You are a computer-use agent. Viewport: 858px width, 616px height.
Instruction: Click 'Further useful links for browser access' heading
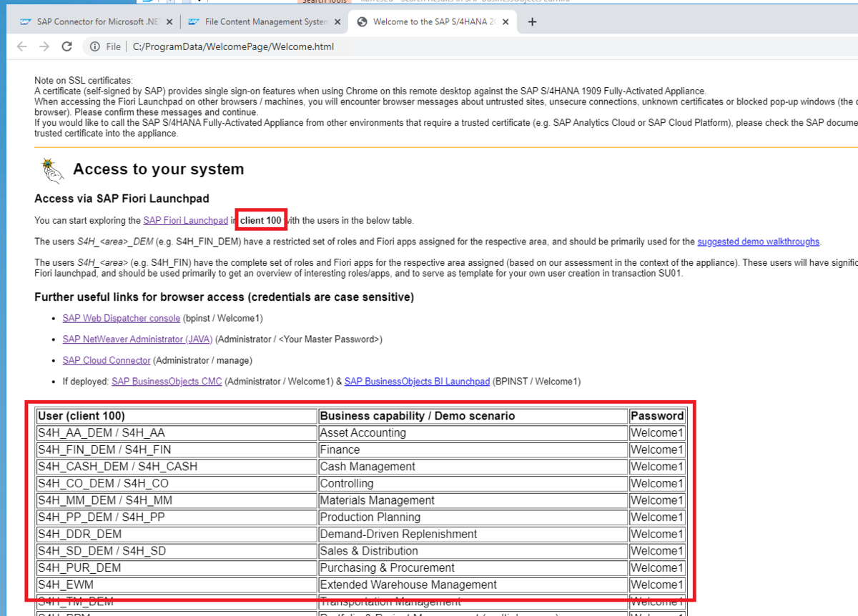tap(224, 297)
